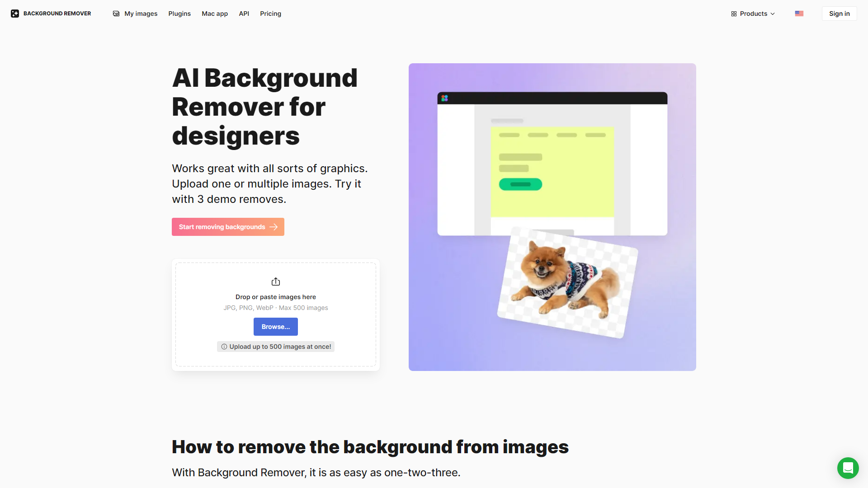
Task: Select Plugins in the navigation bar
Action: [x=179, y=14]
